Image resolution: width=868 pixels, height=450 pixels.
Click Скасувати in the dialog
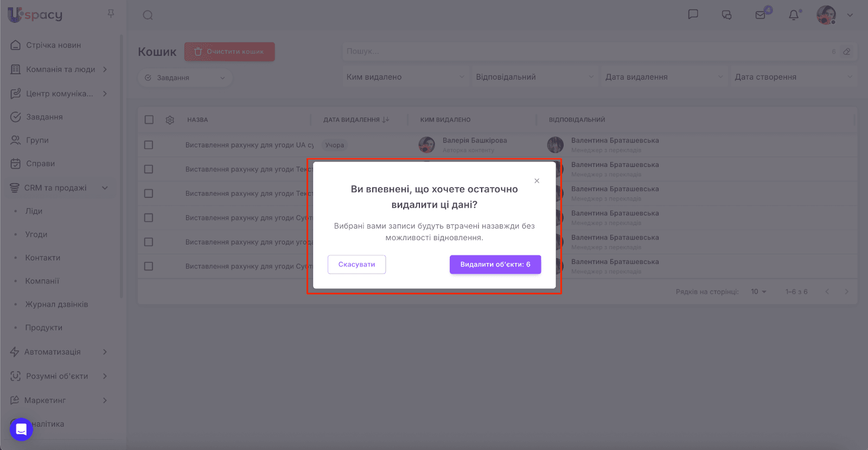click(356, 265)
